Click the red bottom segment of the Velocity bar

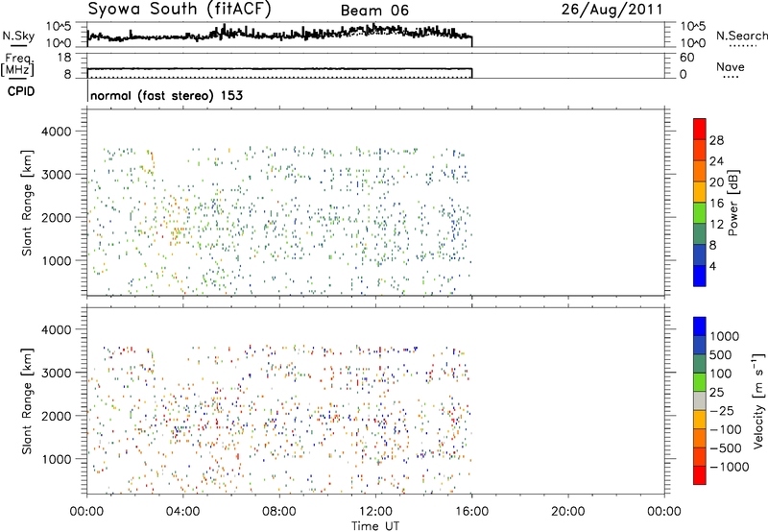(x=700, y=475)
